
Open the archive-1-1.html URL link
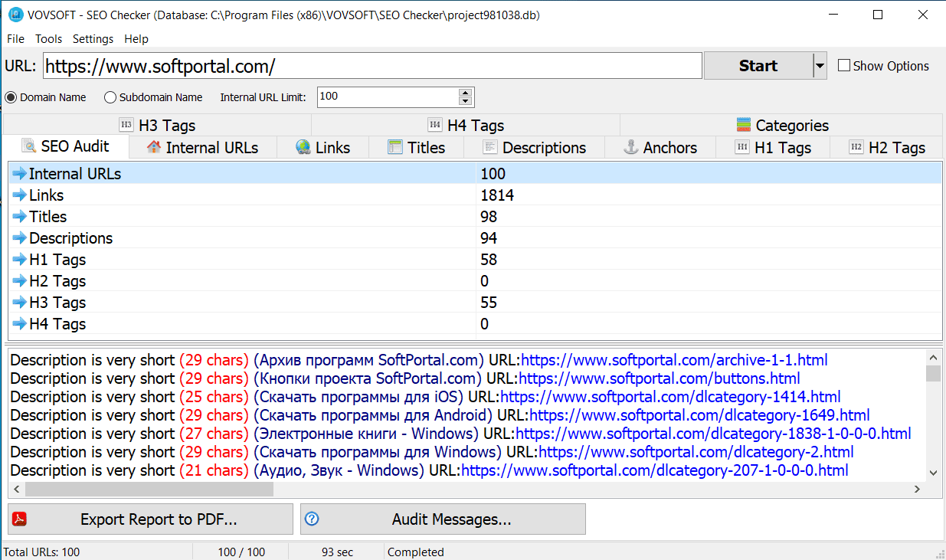[674, 360]
